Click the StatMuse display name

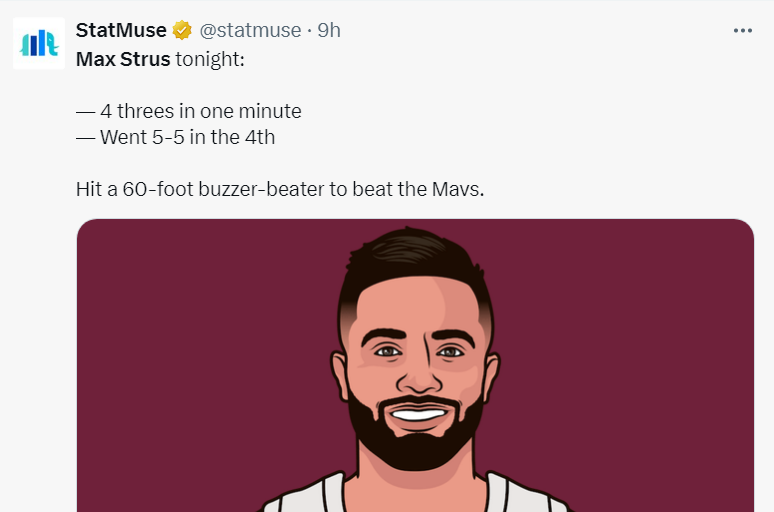121,30
